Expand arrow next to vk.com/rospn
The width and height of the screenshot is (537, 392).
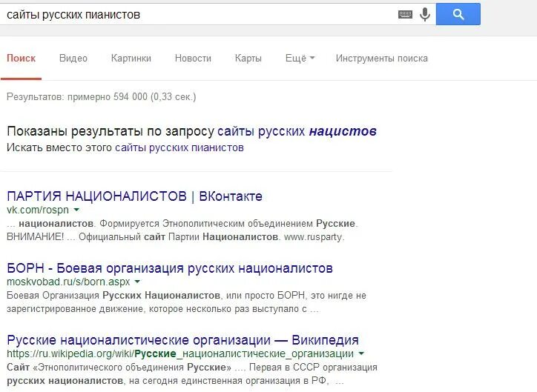click(76, 210)
